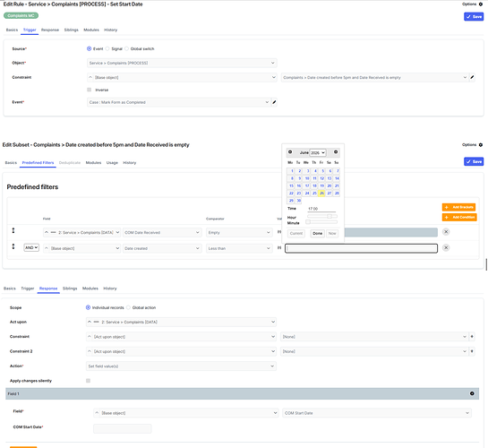Switch to the Siblings tab at the top

[x=72, y=30]
